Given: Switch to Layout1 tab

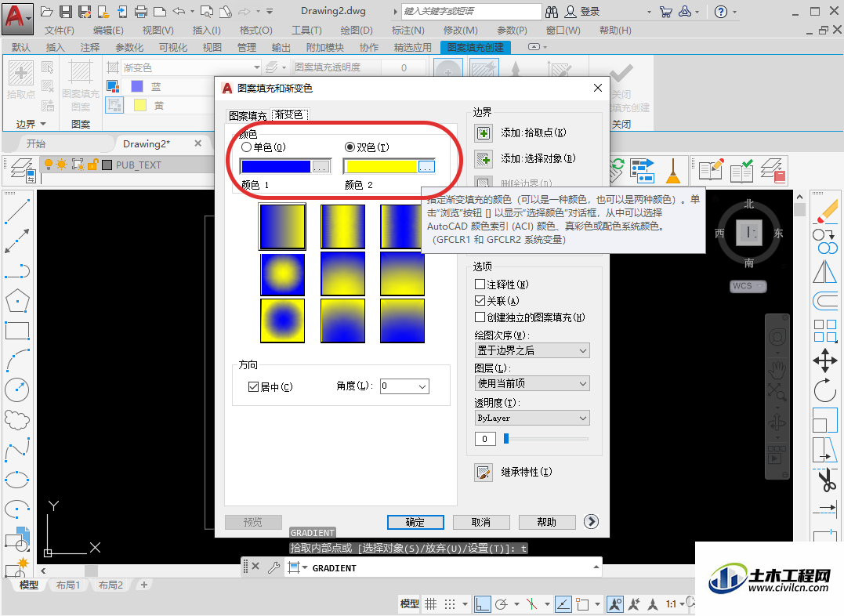Looking at the screenshot, I should (68, 585).
